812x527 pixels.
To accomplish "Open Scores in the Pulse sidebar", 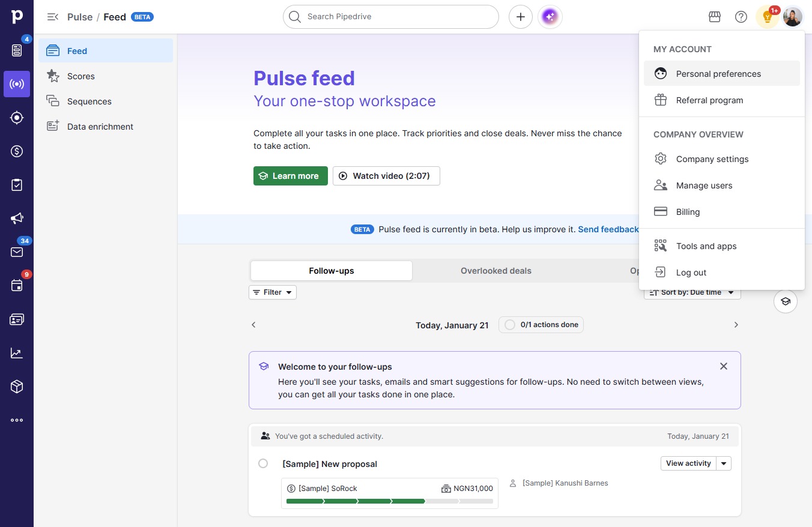I will click(x=106, y=76).
